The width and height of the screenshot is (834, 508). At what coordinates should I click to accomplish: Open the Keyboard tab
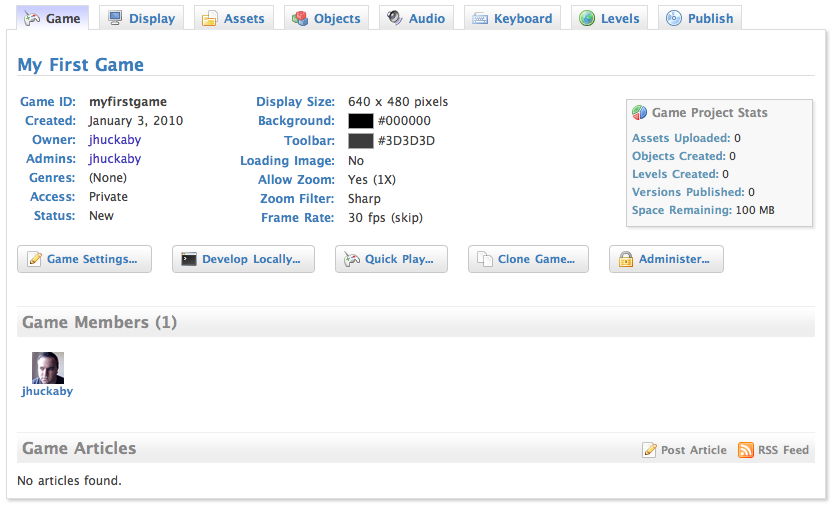511,18
